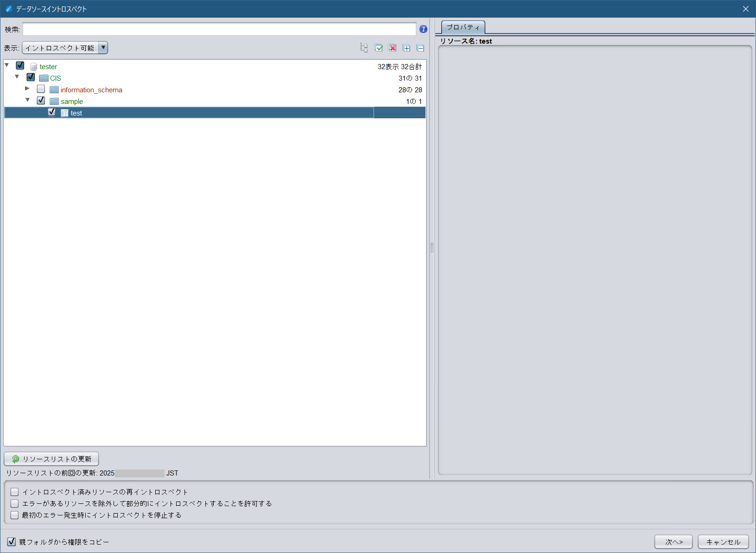Select the CIS tree label
This screenshot has height=553, width=756.
pos(56,78)
